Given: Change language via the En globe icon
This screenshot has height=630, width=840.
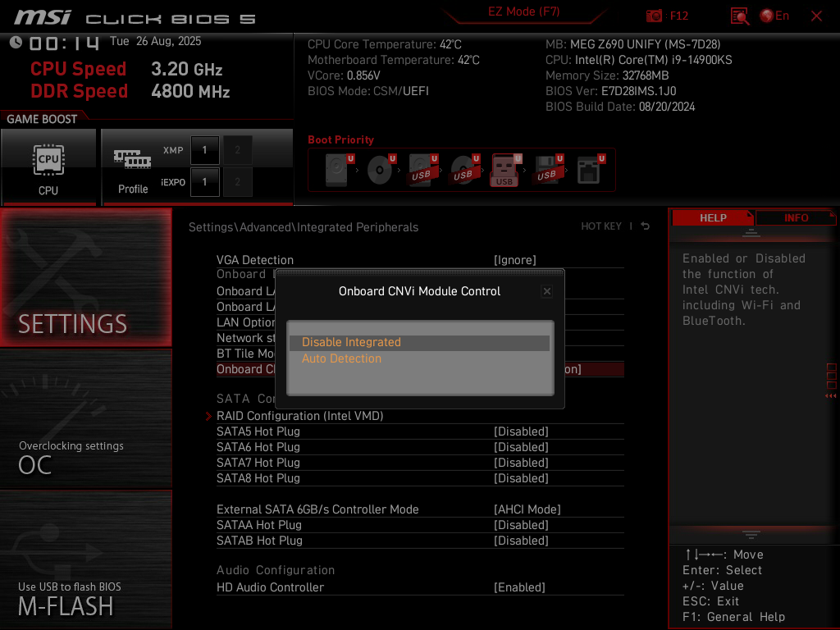Looking at the screenshot, I should coord(774,16).
